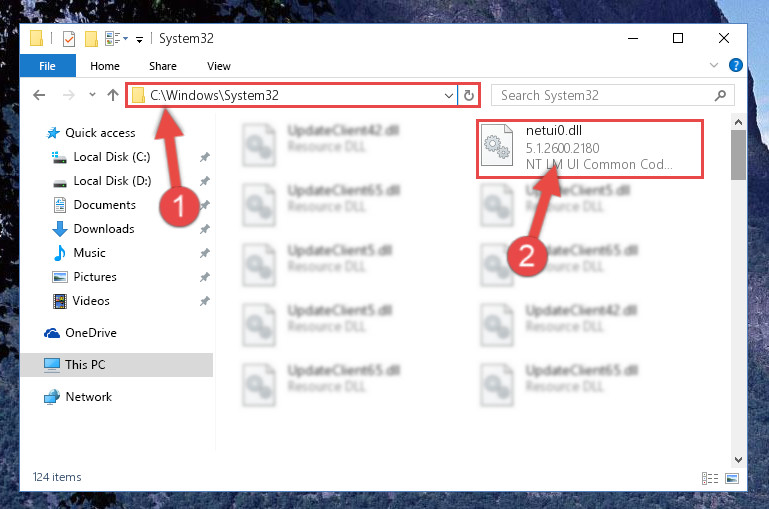Click the New folder icon in title bar
The width and height of the screenshot is (769, 509).
click(x=91, y=39)
